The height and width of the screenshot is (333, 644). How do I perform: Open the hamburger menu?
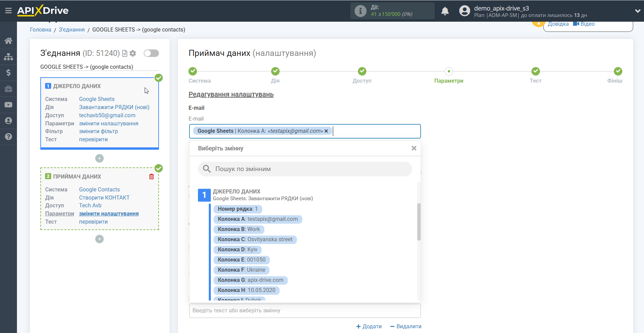[x=8, y=11]
